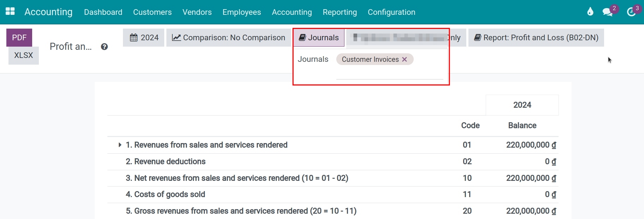This screenshot has width=644, height=219.
Task: Open the conversations messages icon
Action: click(x=607, y=12)
